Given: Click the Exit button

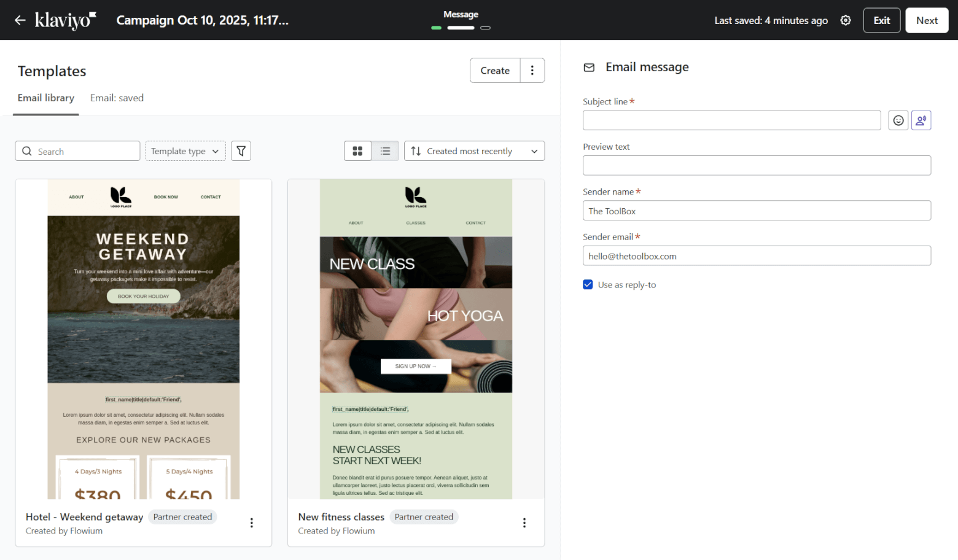Looking at the screenshot, I should click(x=881, y=20).
